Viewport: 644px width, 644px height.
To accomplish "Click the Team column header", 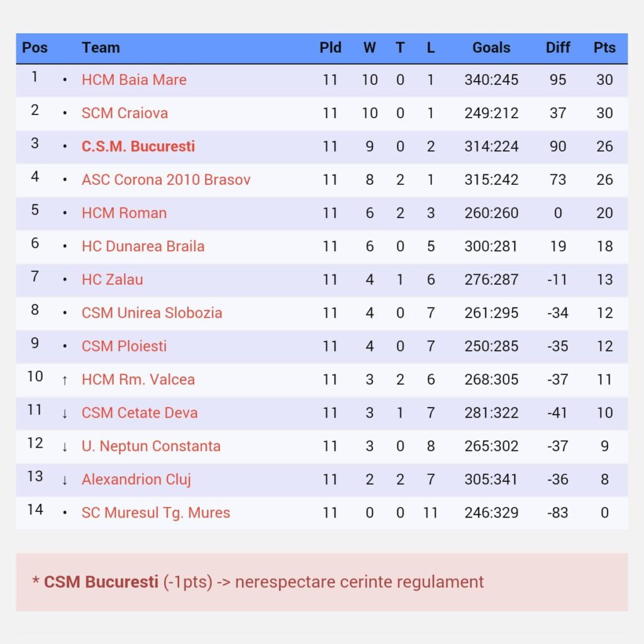I will tap(101, 48).
